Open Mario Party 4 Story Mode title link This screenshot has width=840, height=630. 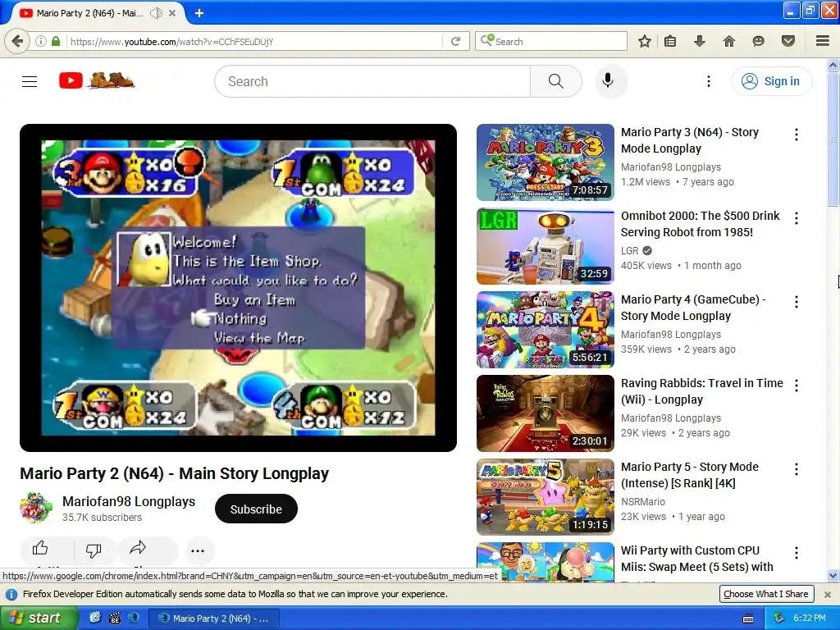693,308
